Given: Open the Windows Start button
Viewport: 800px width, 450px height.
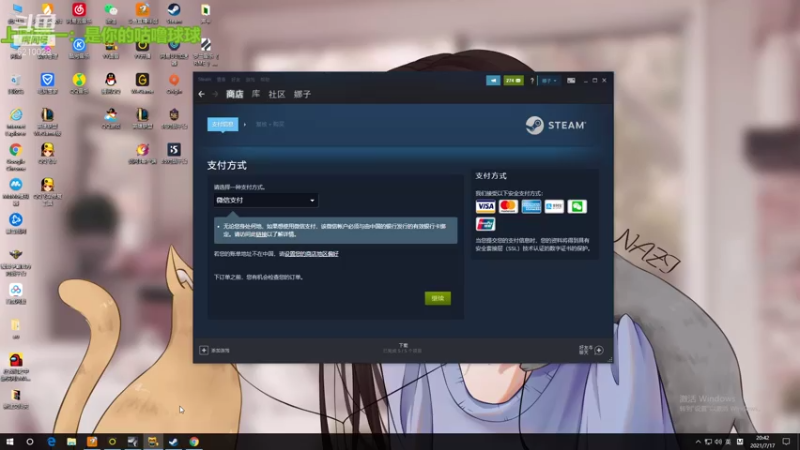Looking at the screenshot, I should click(9, 442).
